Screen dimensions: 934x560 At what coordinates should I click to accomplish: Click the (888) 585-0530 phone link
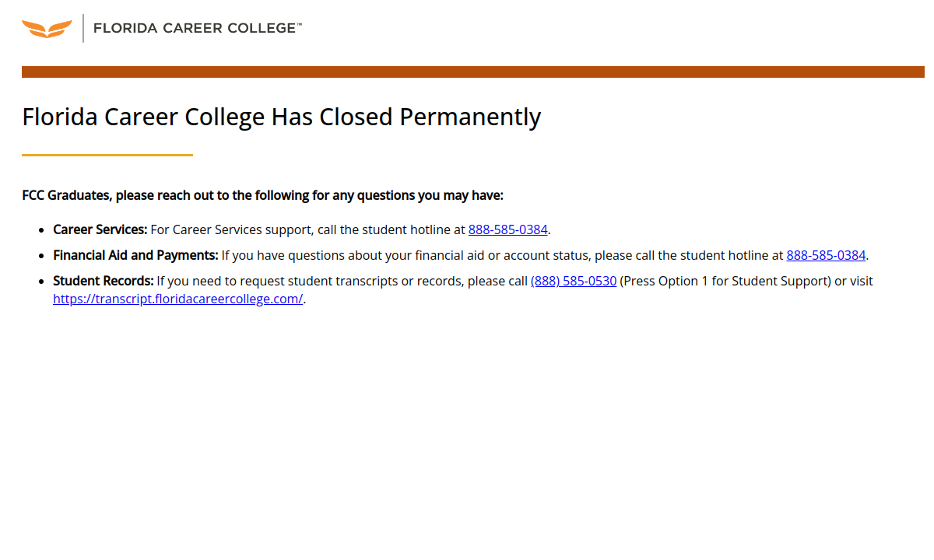574,281
